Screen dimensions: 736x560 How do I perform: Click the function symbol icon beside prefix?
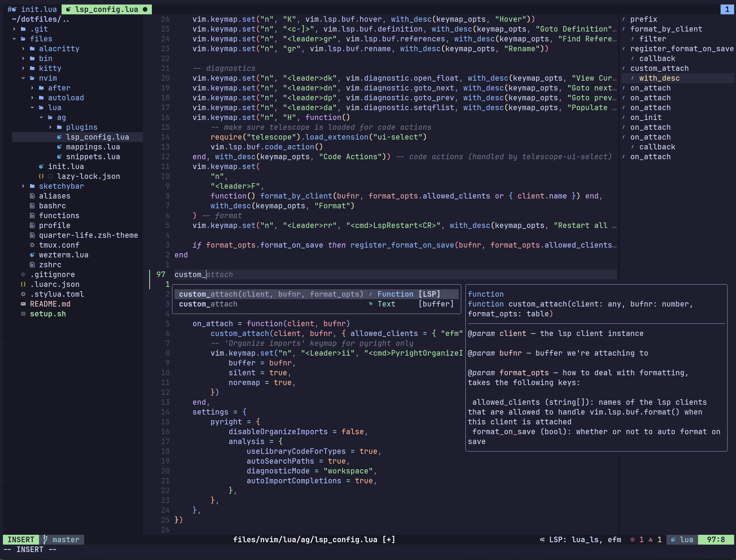point(623,19)
